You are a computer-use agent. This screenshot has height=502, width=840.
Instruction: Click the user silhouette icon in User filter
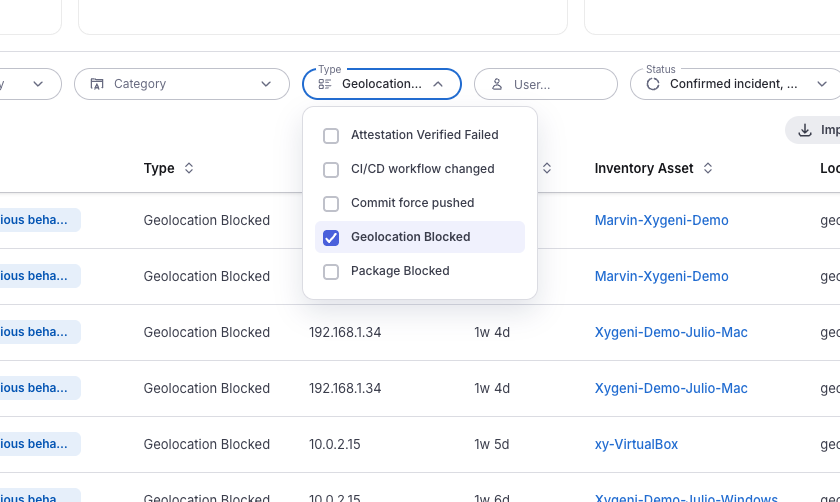[497, 85]
